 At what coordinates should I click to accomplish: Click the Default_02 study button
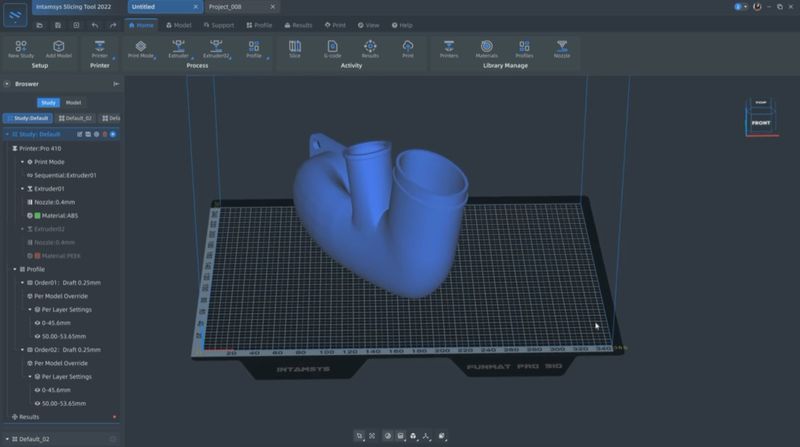point(74,118)
